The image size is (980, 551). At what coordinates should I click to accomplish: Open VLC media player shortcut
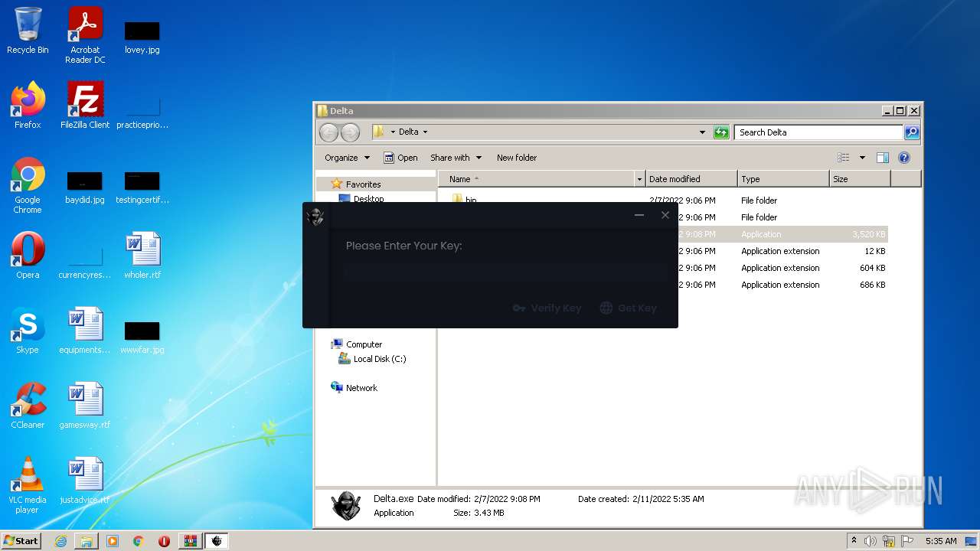[28, 485]
